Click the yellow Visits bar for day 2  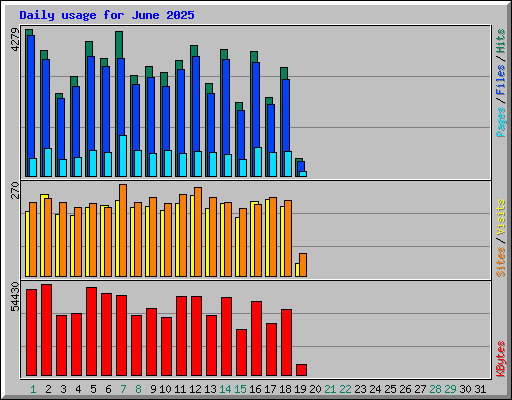coord(43,235)
